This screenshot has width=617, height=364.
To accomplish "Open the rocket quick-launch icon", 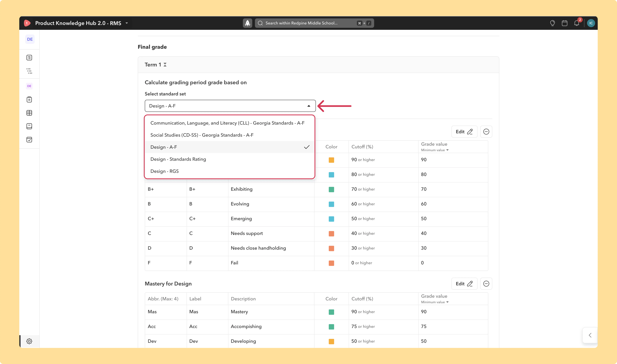I will click(247, 23).
